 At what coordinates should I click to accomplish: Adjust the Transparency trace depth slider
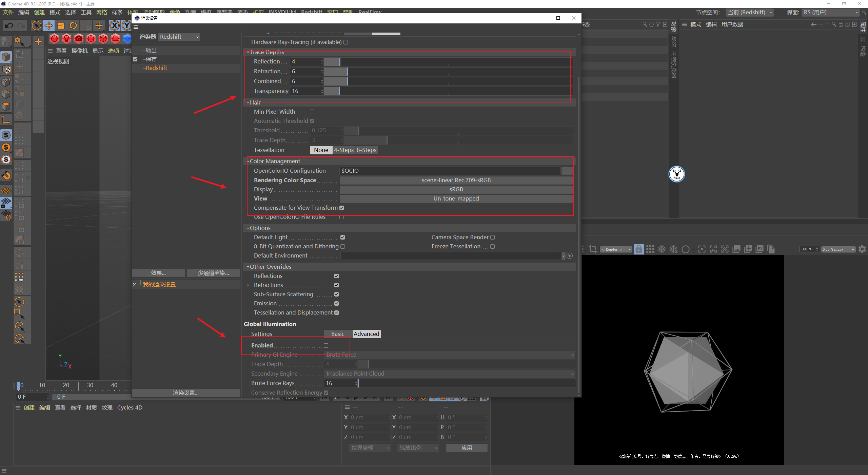click(x=448, y=91)
